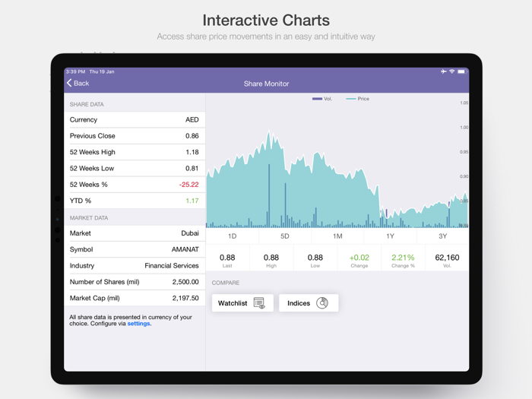Viewport: 532px width, 399px height.
Task: Click the 0.88 High price value
Action: click(x=271, y=258)
